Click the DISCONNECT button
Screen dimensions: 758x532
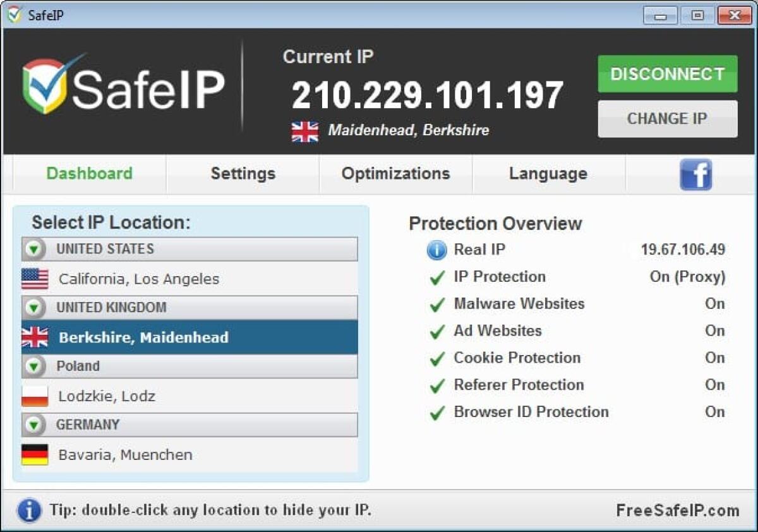click(x=666, y=74)
